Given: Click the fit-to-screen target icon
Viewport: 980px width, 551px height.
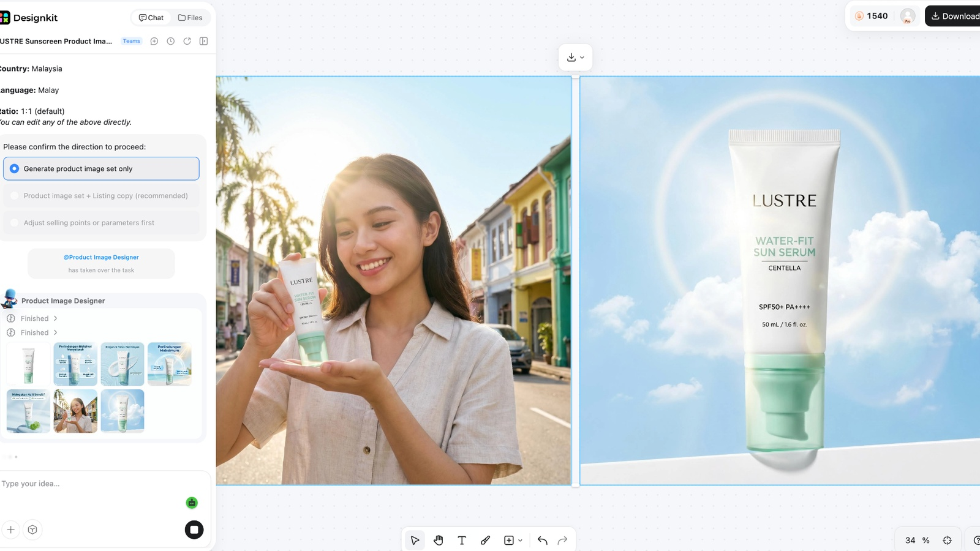Looking at the screenshot, I should point(948,540).
